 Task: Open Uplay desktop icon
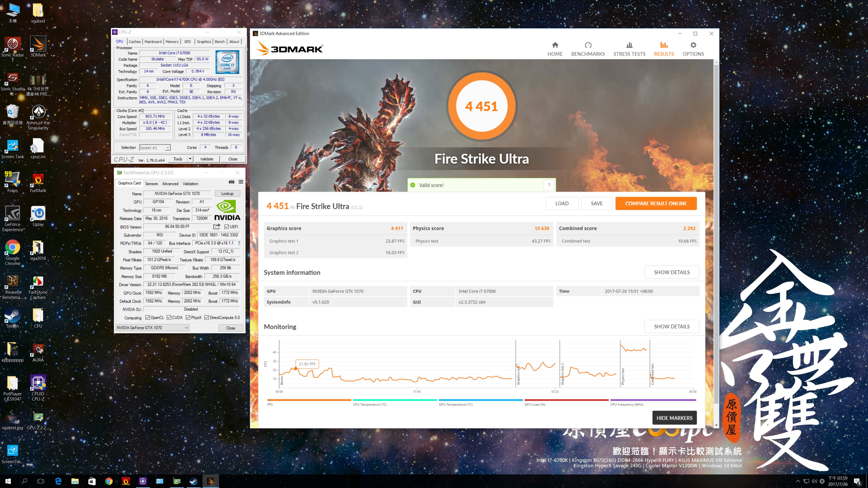pos(38,216)
